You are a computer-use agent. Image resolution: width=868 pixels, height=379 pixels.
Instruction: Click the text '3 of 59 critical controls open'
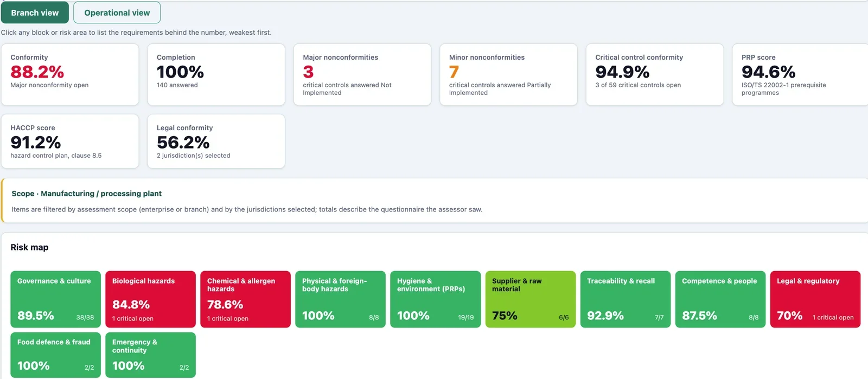click(x=638, y=85)
